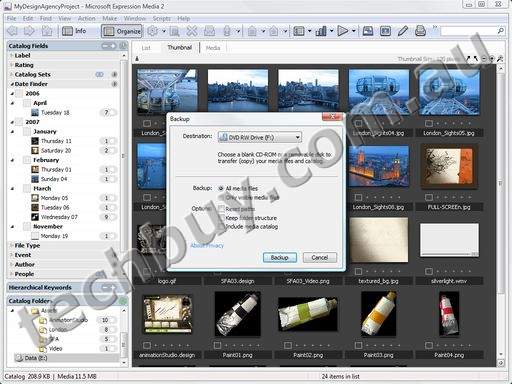Screen dimensions: 512x384
Task: Click the envelope mail toolbar icon
Action: point(209,31)
